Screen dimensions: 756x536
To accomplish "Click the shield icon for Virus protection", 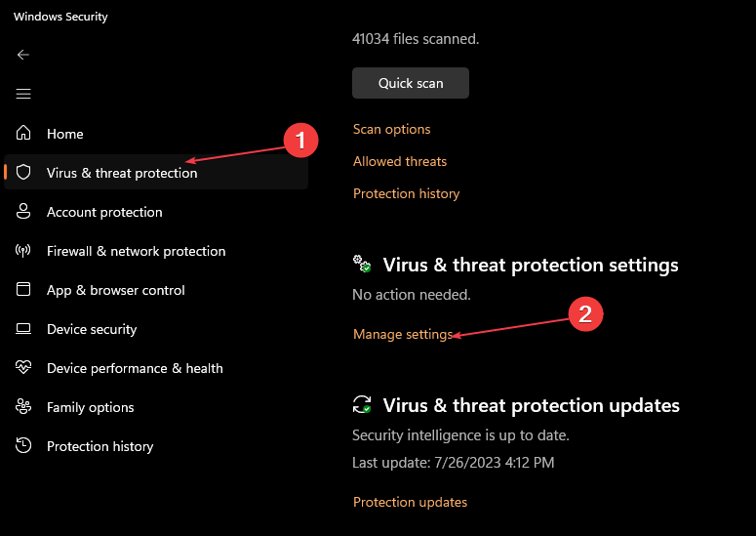I will click(x=23, y=172).
